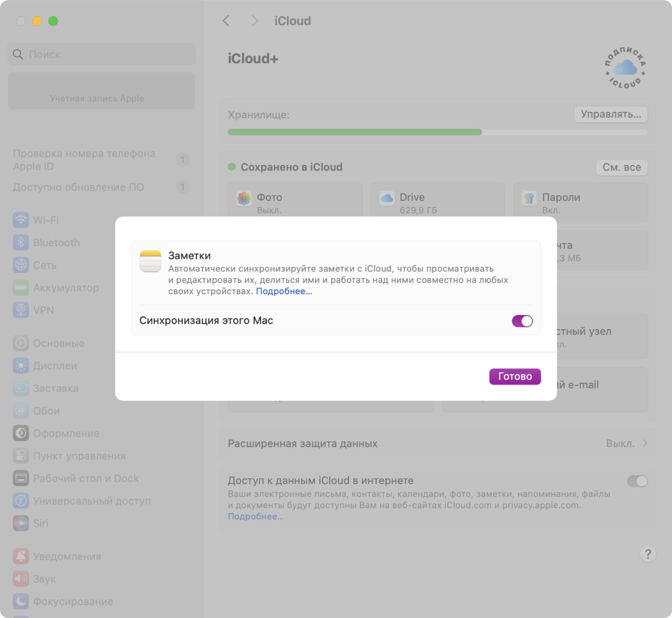Click the help question mark button

[648, 554]
